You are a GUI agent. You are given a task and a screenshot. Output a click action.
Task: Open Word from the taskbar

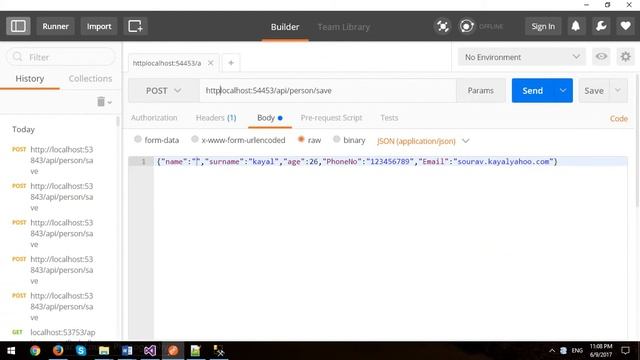tap(127, 351)
